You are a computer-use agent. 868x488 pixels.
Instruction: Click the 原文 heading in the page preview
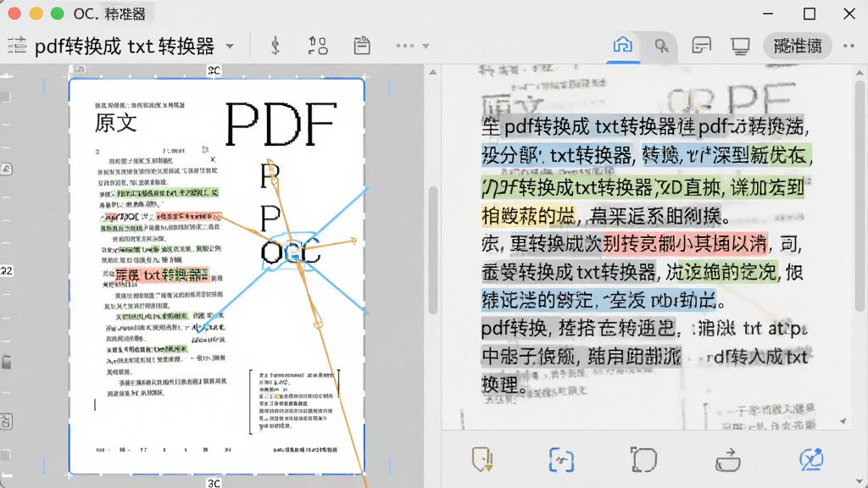[115, 122]
